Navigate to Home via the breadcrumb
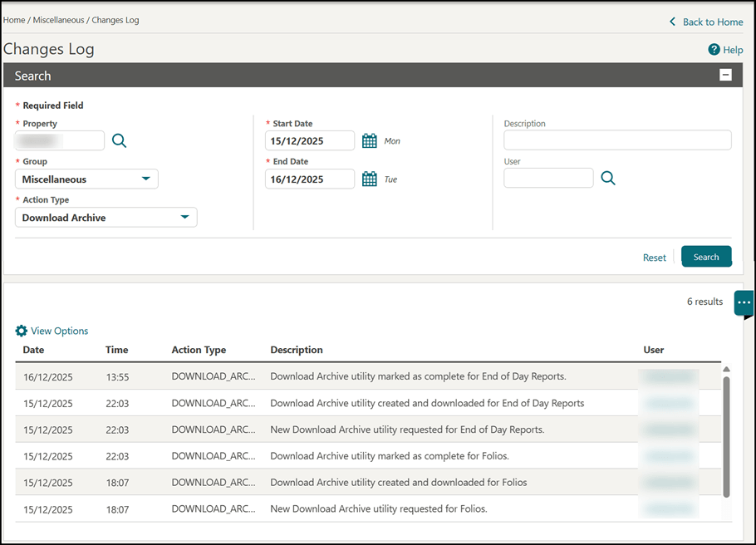 13,20
